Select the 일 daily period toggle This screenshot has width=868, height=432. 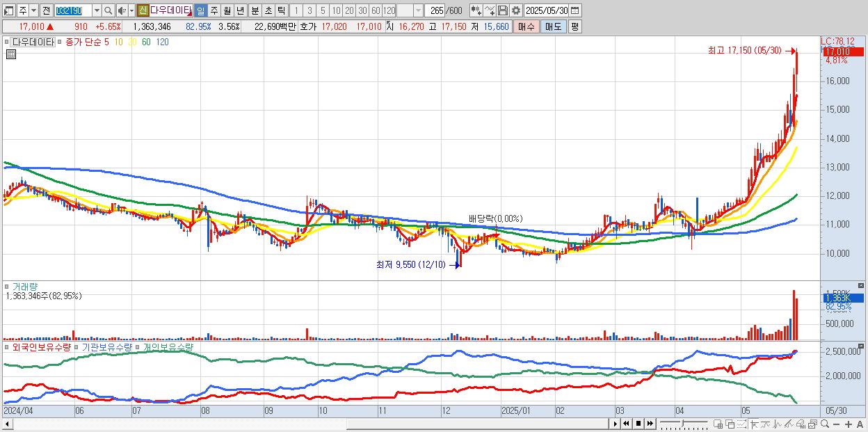[x=200, y=10]
